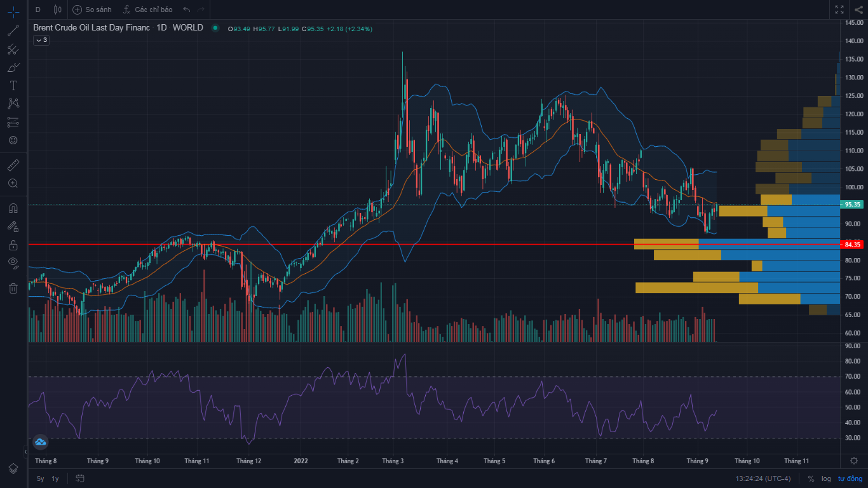Viewport: 868px width, 488px height.
Task: Toggle tự động auto scale
Action: (850, 478)
